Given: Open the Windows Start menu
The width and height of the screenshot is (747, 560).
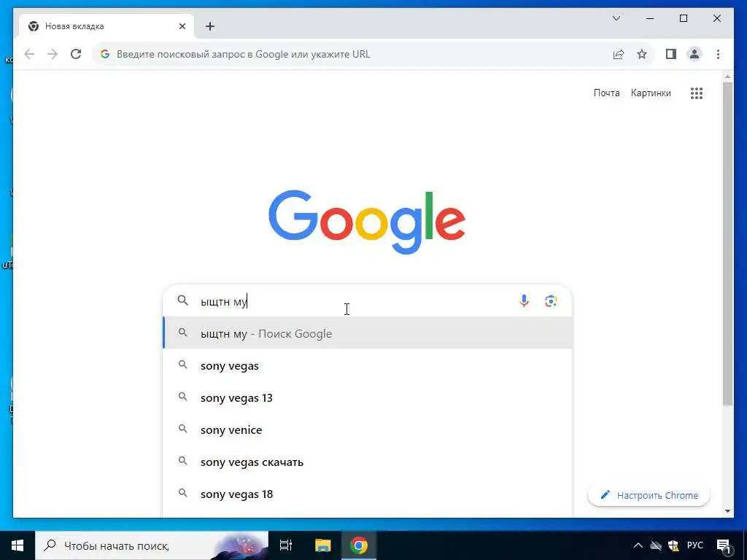Looking at the screenshot, I should click(18, 545).
